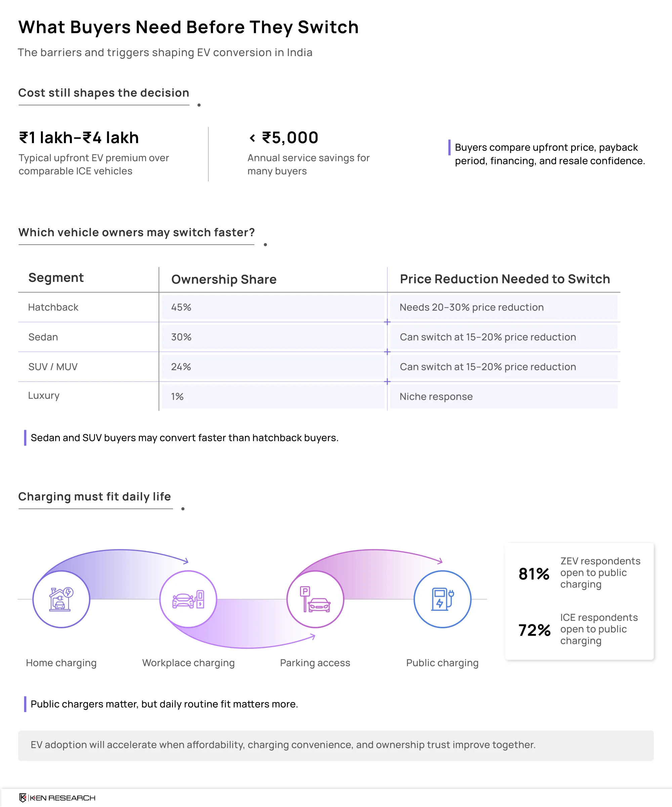Image resolution: width=672 pixels, height=807 pixels.
Task: Click the Parking access sign icon
Action: (x=315, y=599)
